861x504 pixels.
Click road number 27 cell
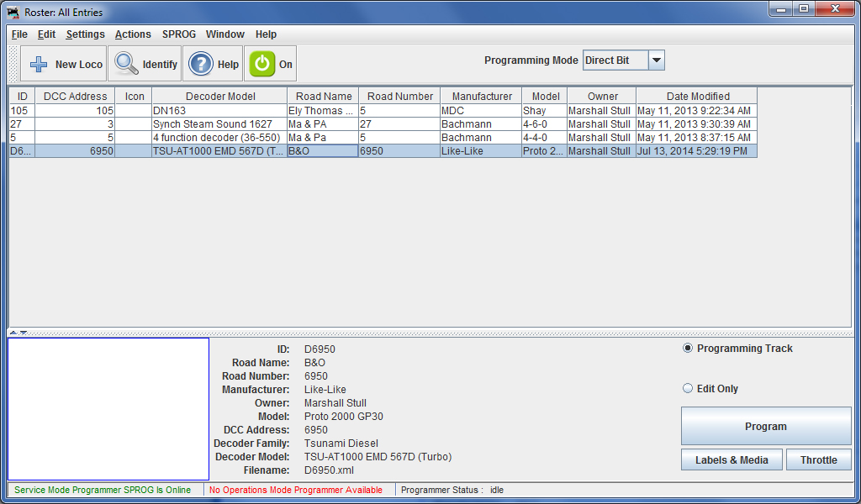[399, 124]
